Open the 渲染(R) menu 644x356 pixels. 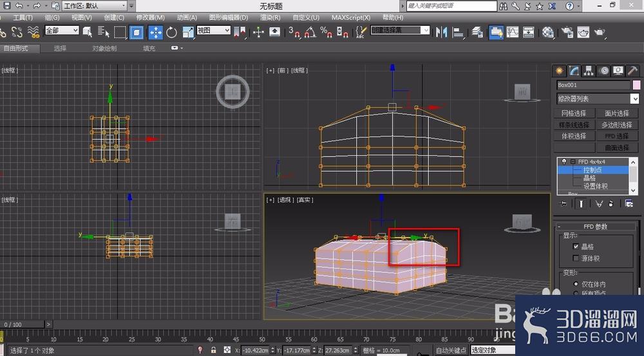pyautogui.click(x=270, y=17)
